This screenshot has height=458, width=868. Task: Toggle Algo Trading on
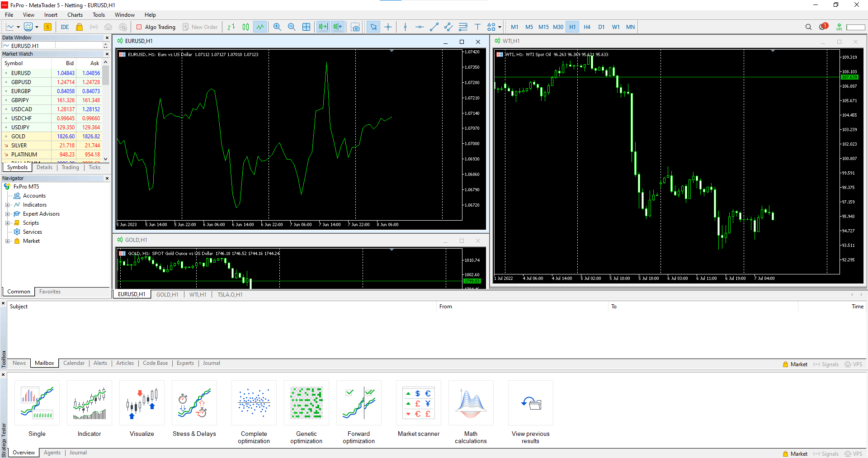[156, 27]
